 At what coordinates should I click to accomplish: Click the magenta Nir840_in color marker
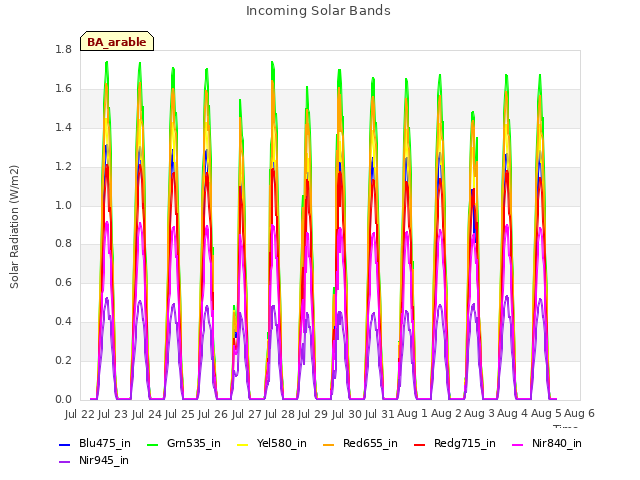[x=518, y=444]
